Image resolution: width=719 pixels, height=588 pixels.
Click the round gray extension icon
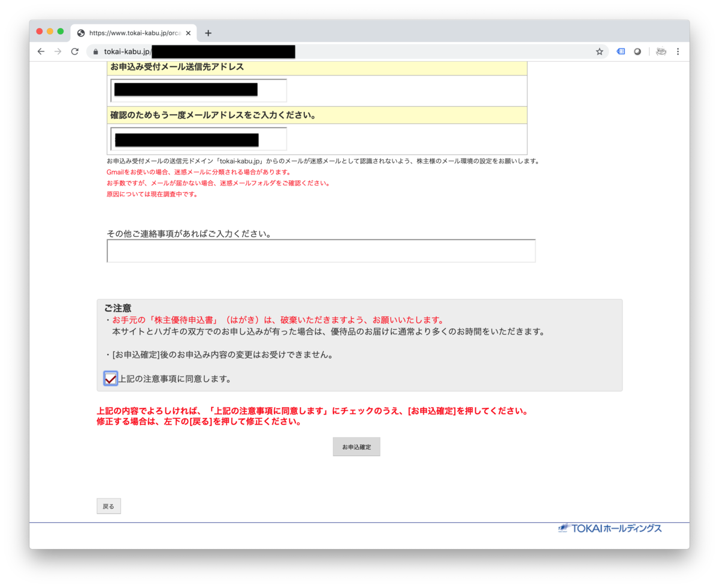[x=638, y=51]
